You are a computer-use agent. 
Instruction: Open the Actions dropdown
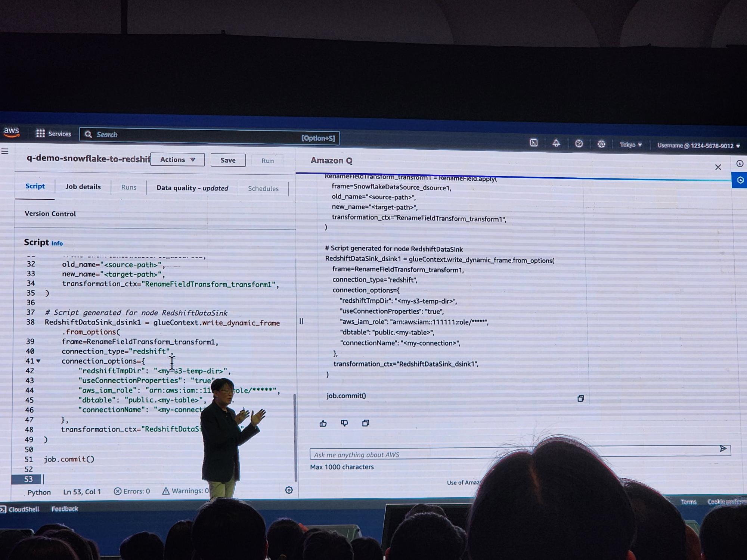177,159
